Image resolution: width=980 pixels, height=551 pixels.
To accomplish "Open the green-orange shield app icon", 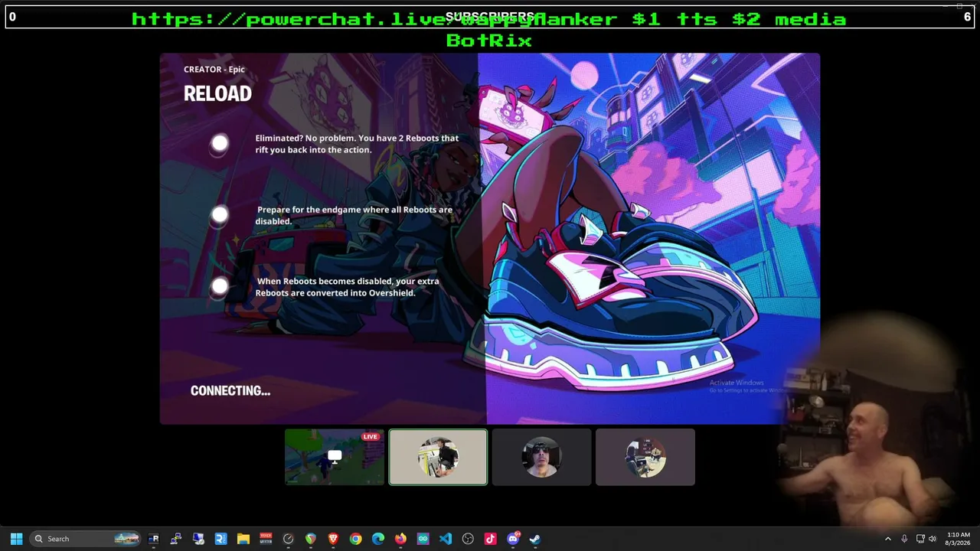I will pos(311,539).
